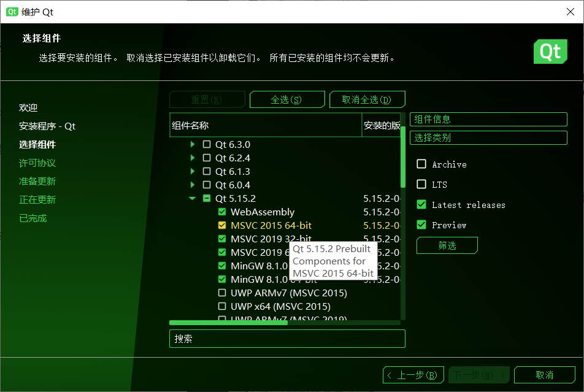Select the UWP x64 (MSVC 2015) label
584x392 pixels.
[x=280, y=306]
